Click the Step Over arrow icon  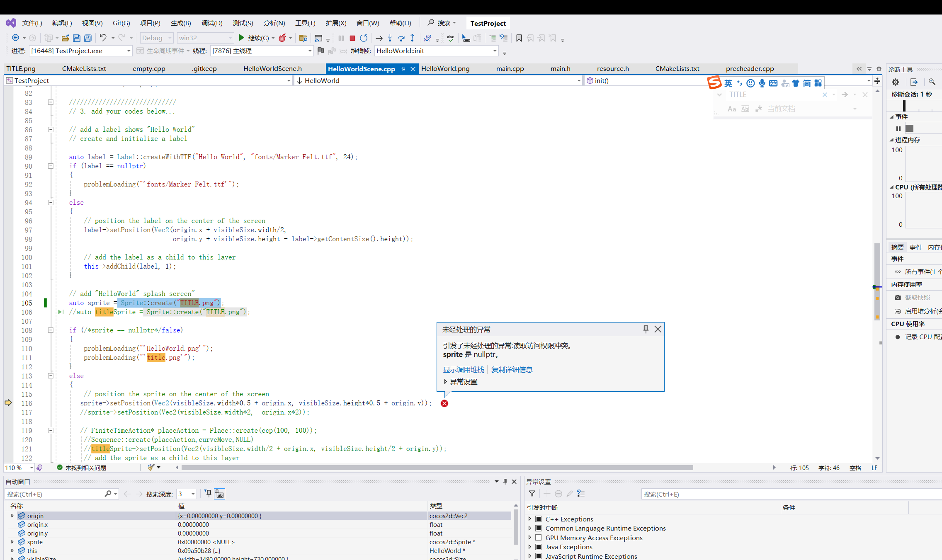pyautogui.click(x=401, y=38)
